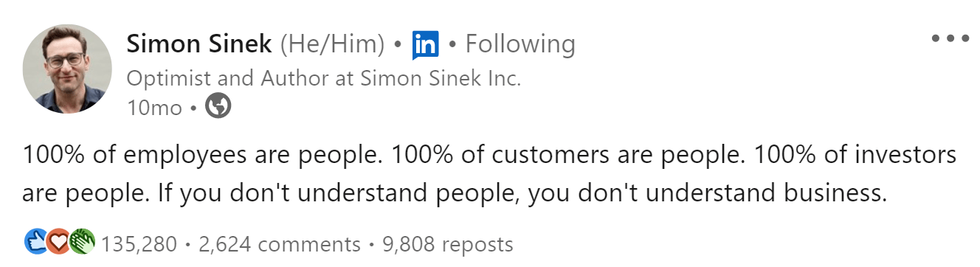Click the post body text
Screen dimensions: 980x267
click(x=489, y=174)
